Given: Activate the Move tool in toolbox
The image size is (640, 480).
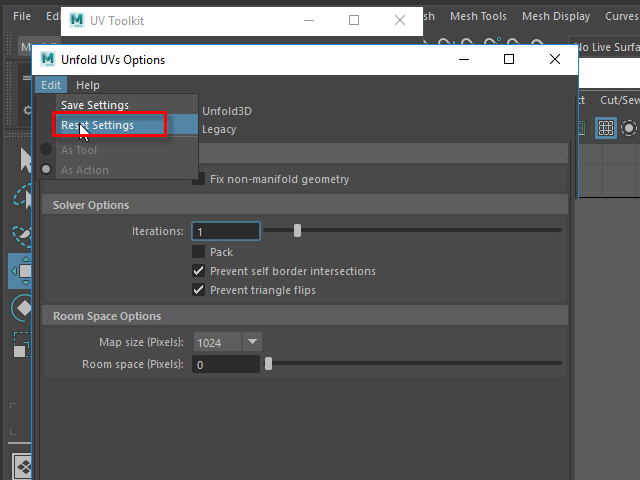Looking at the screenshot, I should (22, 270).
